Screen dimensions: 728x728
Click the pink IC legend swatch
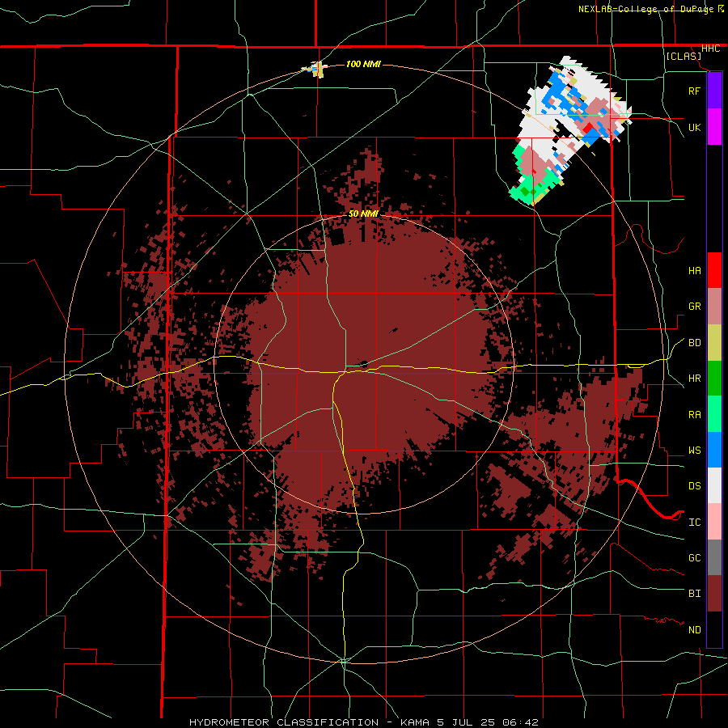(x=714, y=522)
